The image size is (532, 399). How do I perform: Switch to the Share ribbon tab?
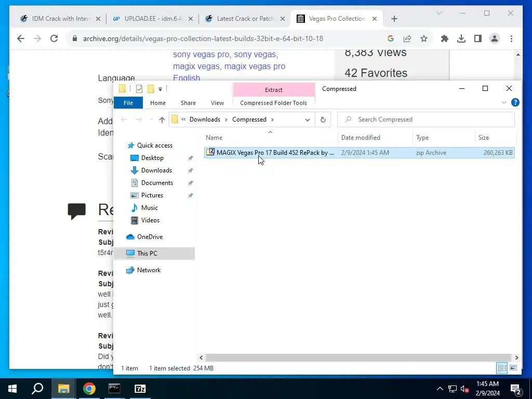pos(188,103)
